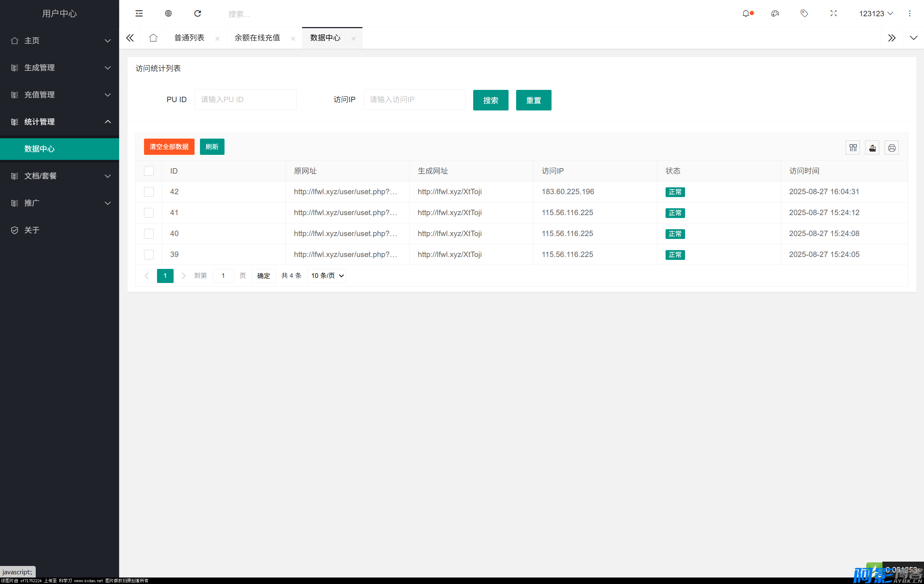
Task: Open the notifications bell
Action: 746,13
